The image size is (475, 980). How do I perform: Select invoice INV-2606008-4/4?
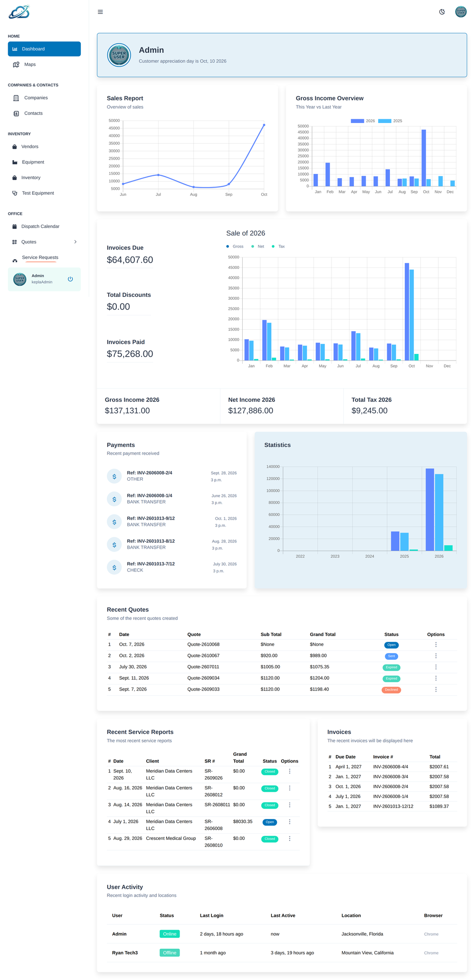click(390, 767)
